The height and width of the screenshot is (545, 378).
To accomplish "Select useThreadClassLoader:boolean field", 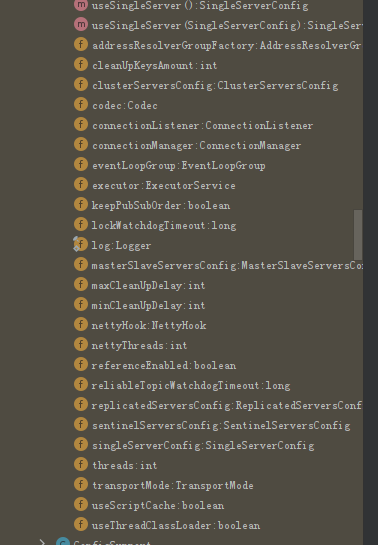I will coord(176,525).
